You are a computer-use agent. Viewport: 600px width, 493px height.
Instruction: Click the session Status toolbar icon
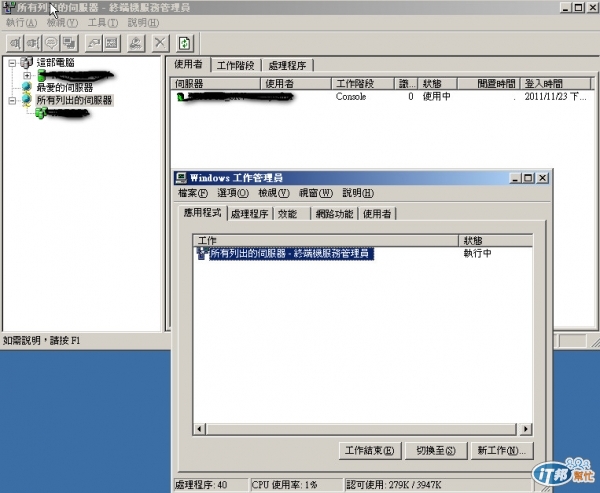111,43
